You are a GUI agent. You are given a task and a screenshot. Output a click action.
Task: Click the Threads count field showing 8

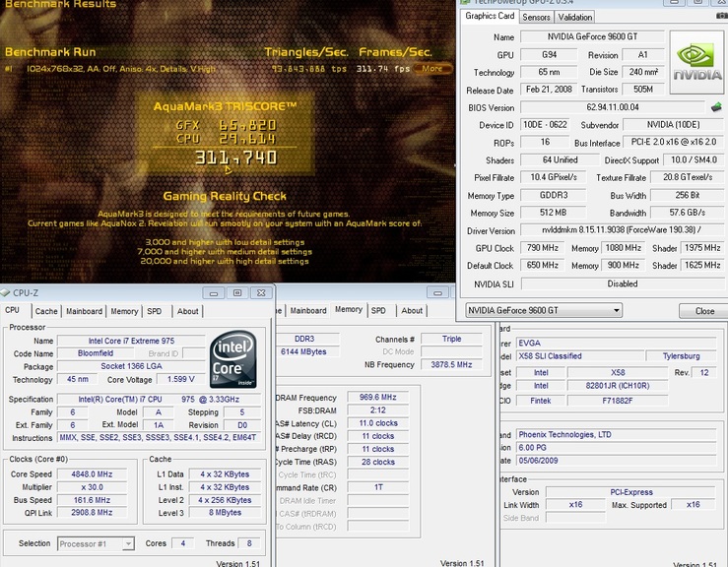click(x=249, y=543)
